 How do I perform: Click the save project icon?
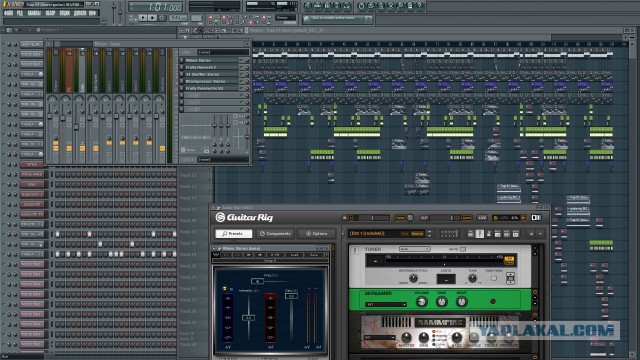371,6
